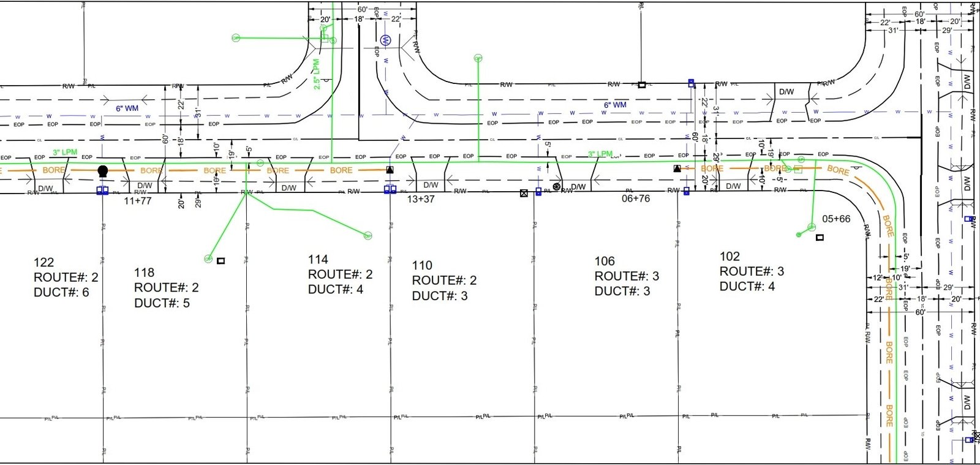Select the lot 110 ROUTE#: 2 DUCT#: 3 label
Viewport: 980px width, 465px height.
pos(444,281)
